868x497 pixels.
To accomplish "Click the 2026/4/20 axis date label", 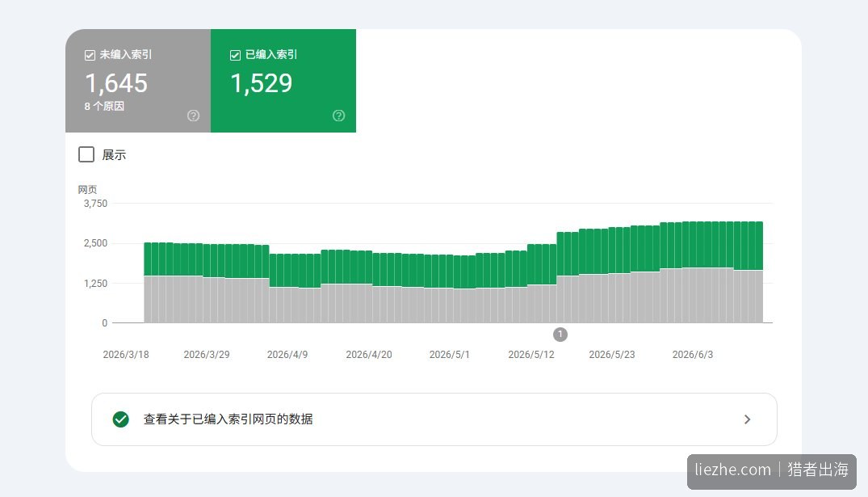I will (369, 355).
